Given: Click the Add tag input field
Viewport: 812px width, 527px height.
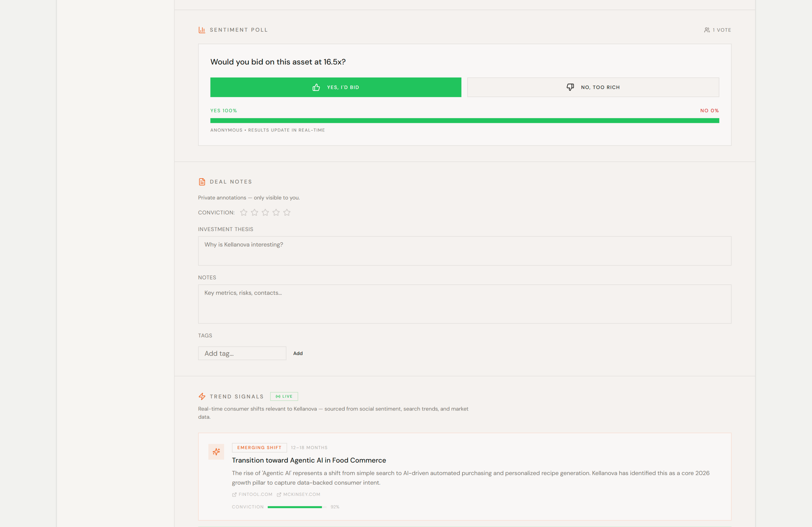Looking at the screenshot, I should click(x=242, y=353).
